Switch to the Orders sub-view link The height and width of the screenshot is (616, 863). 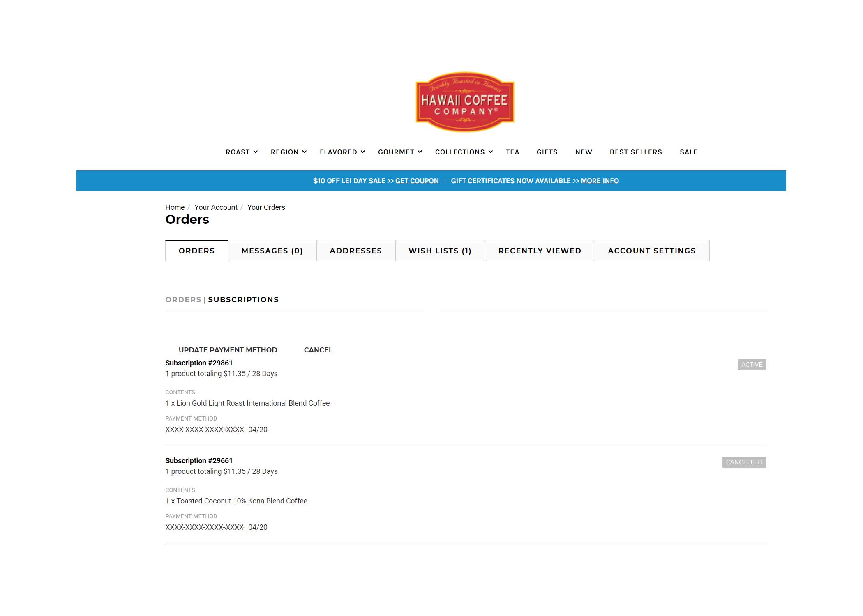click(x=183, y=300)
